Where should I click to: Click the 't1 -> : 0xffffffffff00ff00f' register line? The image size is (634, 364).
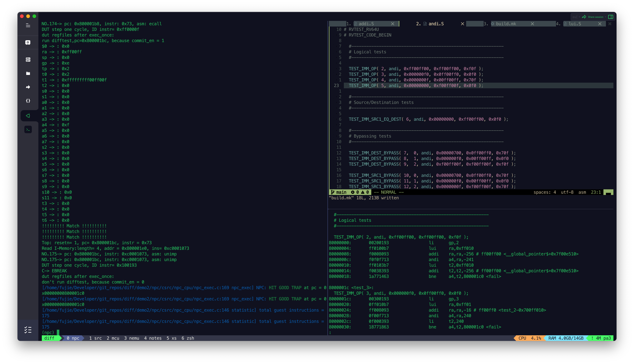74,80
